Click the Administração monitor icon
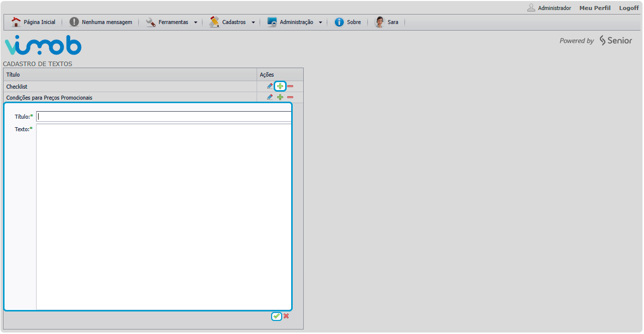 tap(272, 22)
